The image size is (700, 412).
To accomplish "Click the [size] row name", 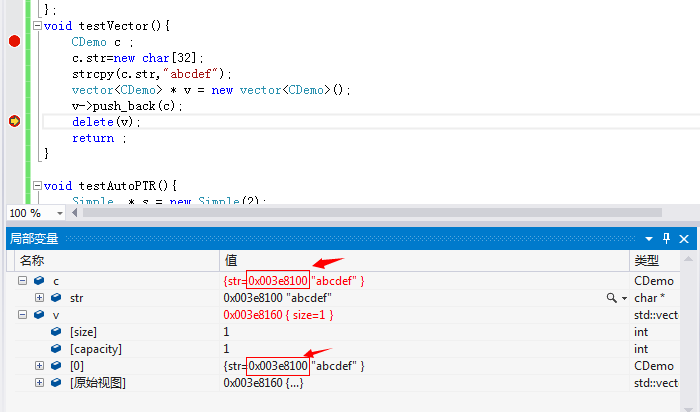I will [83, 332].
